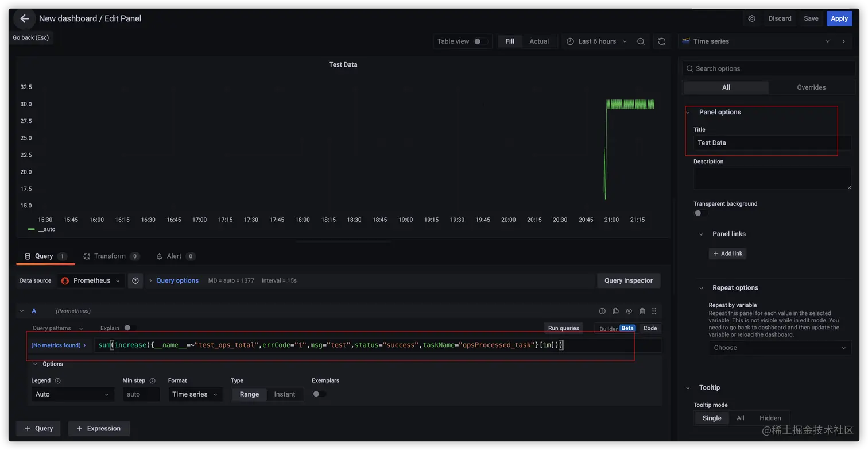Click the zoom out time range icon

click(x=641, y=41)
